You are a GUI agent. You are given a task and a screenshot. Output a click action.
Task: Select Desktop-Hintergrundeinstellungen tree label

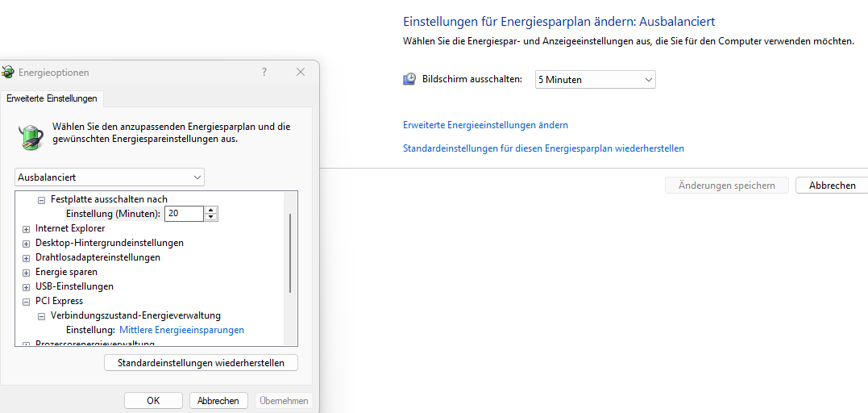click(x=110, y=243)
